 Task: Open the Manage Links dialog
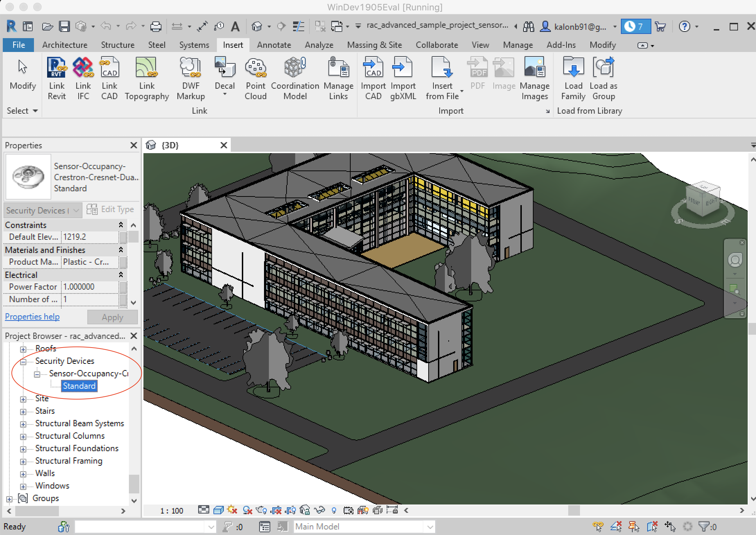(338, 78)
